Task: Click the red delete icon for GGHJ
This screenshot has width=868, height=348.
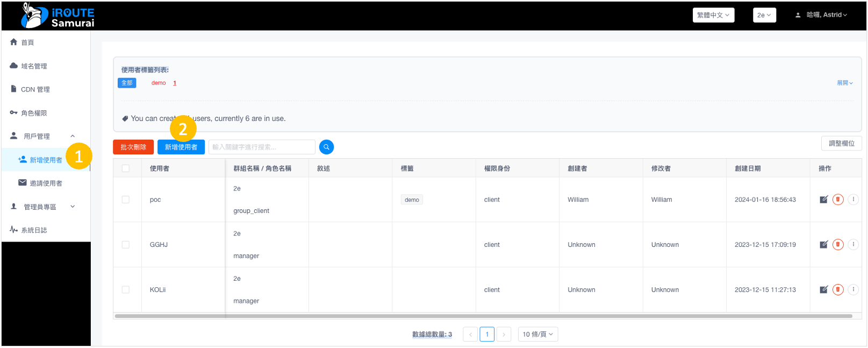Action: [837, 245]
